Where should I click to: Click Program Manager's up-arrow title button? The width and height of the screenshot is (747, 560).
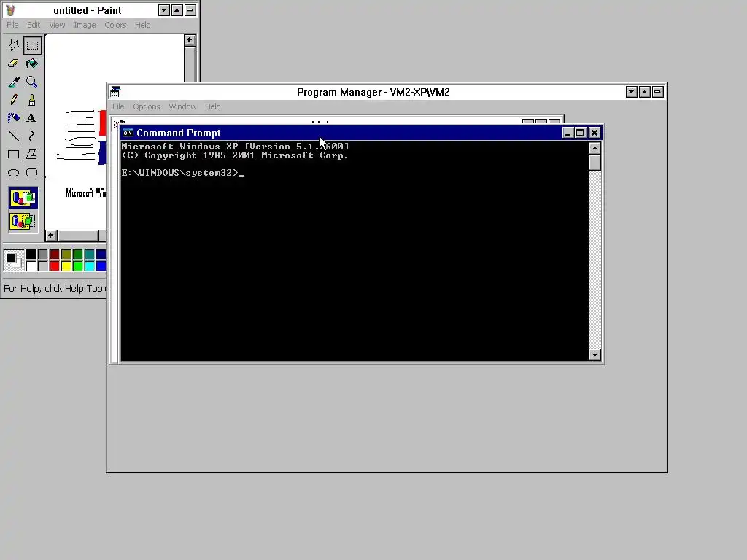[x=645, y=92]
